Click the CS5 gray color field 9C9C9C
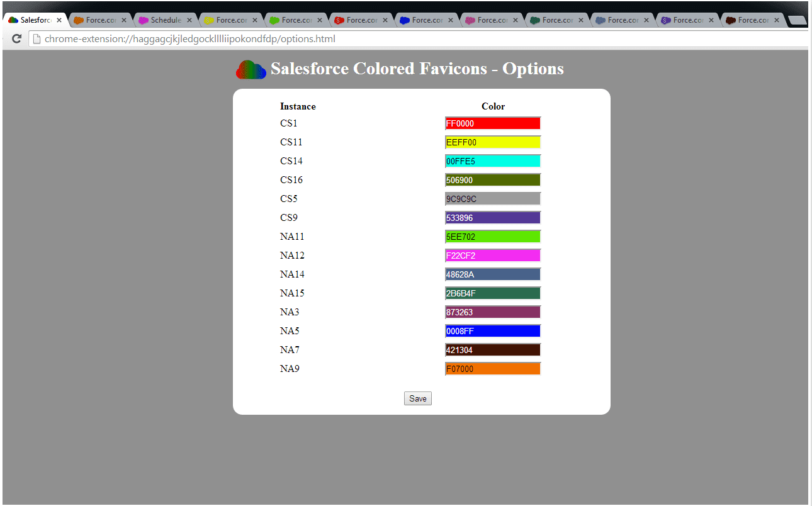This screenshot has height=506, width=812. (493, 199)
